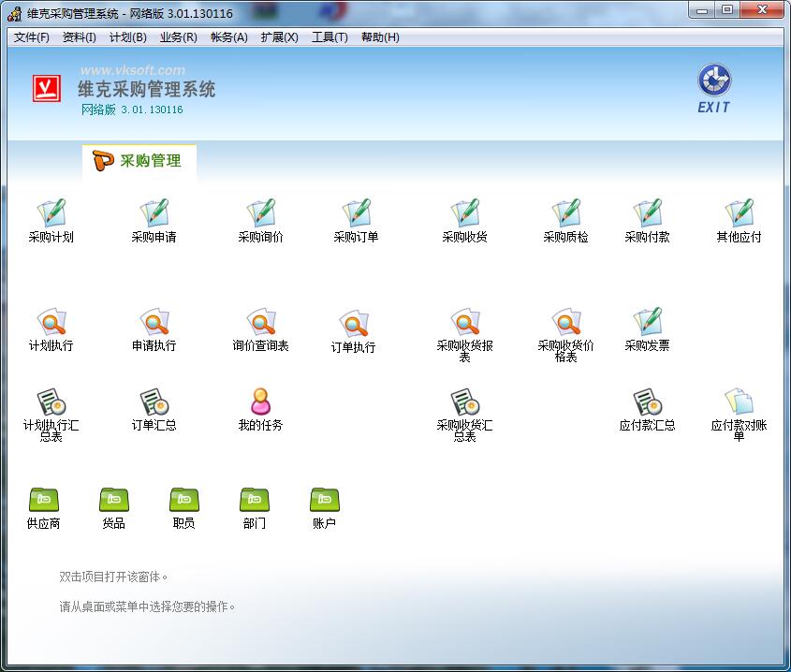Open the 采购收货报表 icon
Screen dimensions: 791x672
click(464, 322)
